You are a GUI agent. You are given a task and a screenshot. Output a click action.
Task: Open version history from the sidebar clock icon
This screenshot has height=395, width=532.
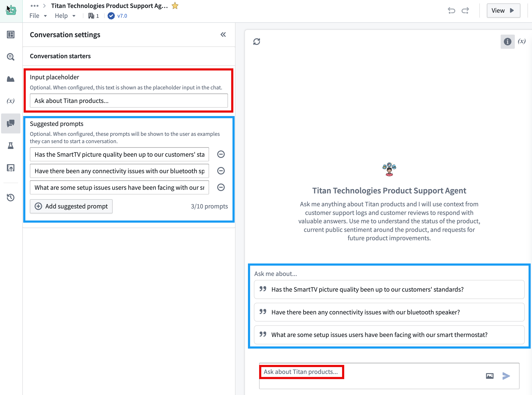pos(11,197)
